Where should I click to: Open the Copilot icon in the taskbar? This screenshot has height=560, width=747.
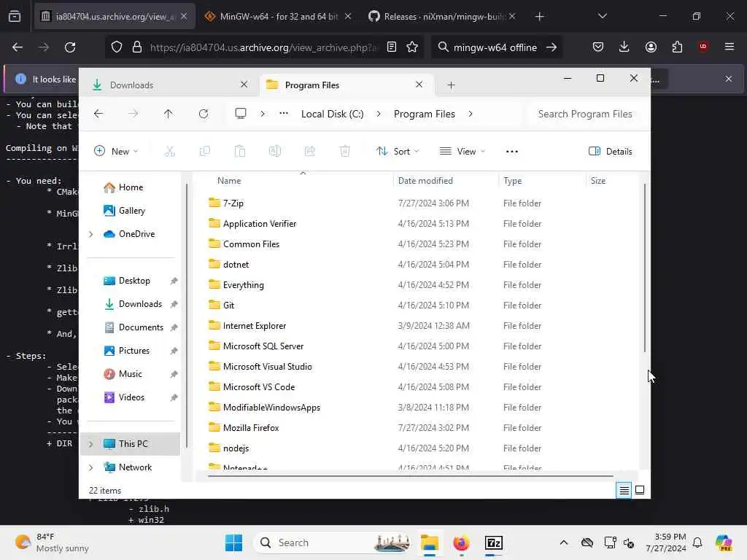coord(724,542)
